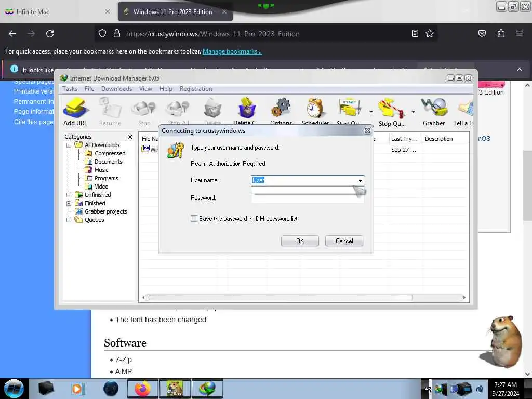Open the Pocket save icon
The width and height of the screenshot is (532, 399).
click(482, 33)
